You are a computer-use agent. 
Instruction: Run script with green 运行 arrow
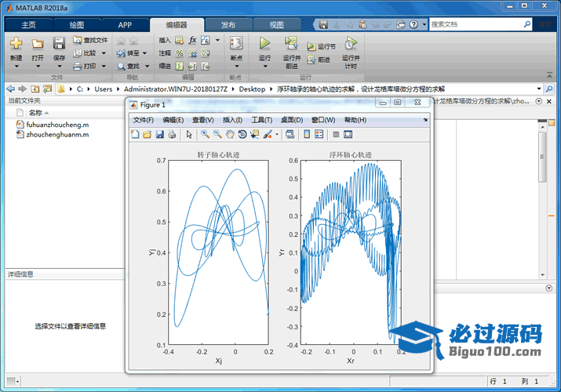point(264,43)
